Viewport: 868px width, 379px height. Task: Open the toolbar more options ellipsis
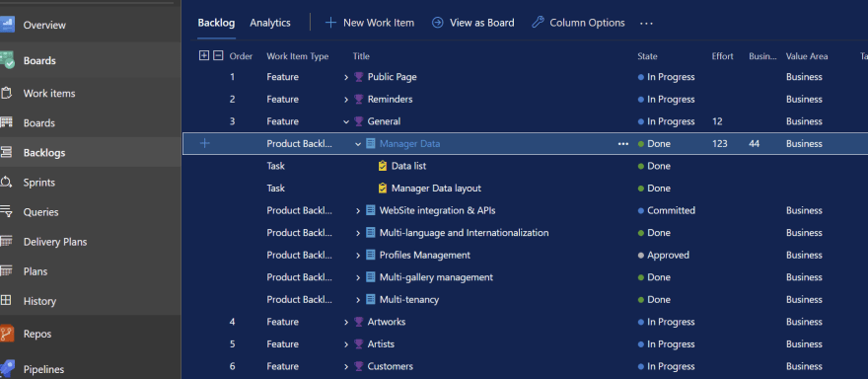[646, 24]
